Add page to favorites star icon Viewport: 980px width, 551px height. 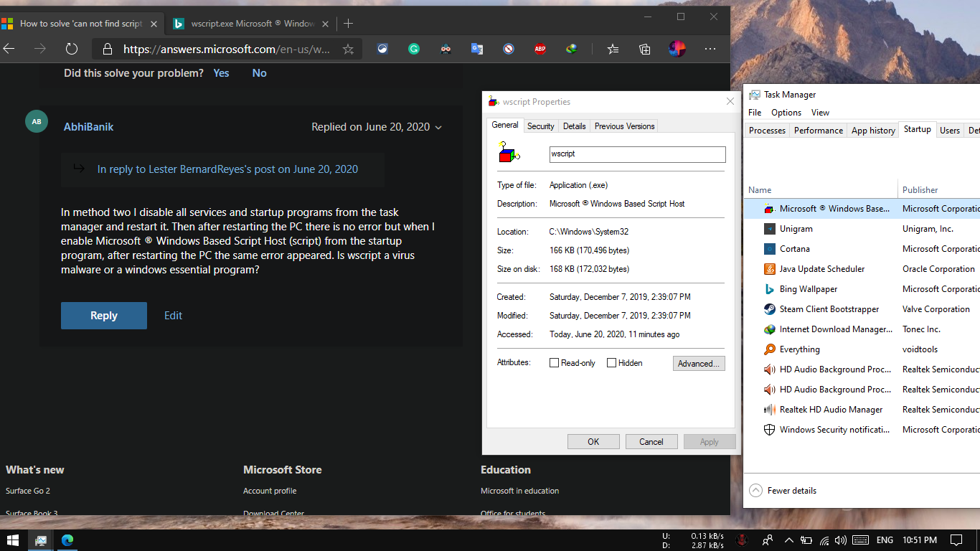click(348, 49)
